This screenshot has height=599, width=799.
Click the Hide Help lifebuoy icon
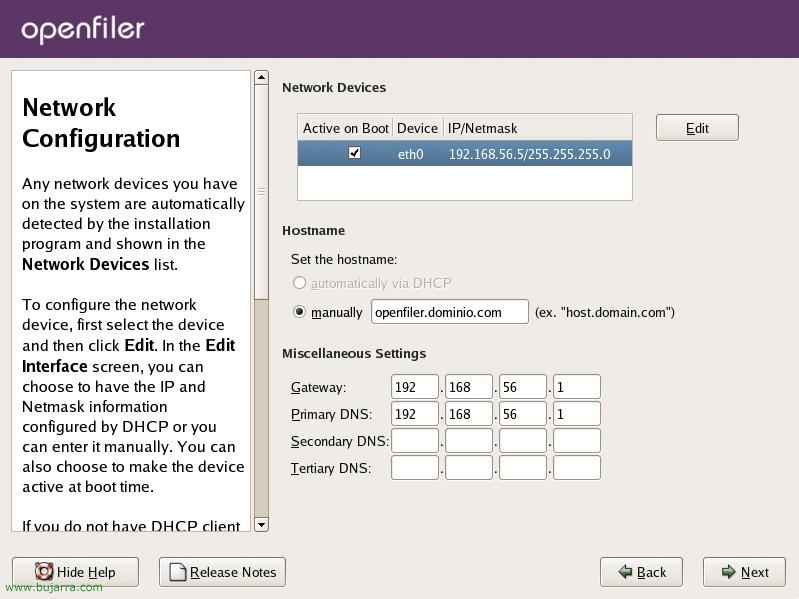44,572
